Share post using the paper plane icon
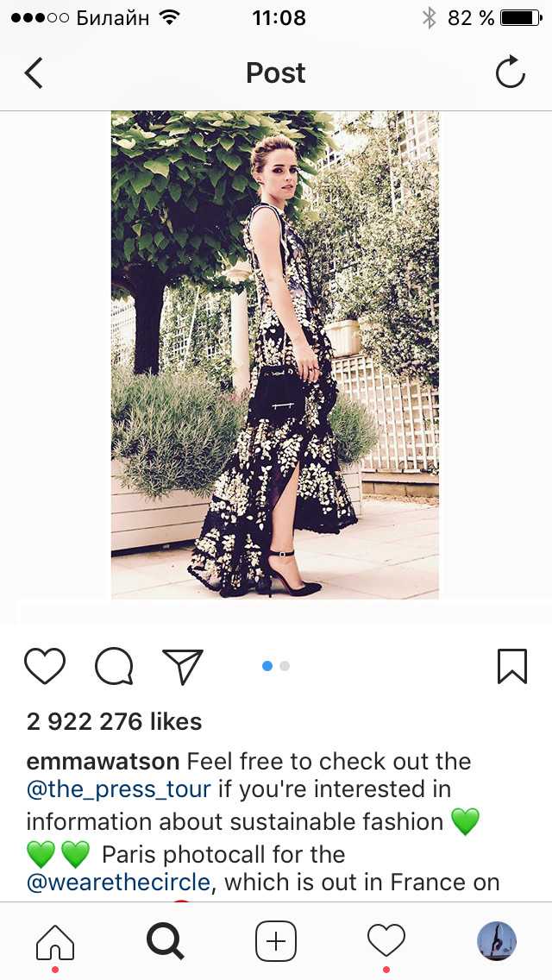 (x=183, y=666)
